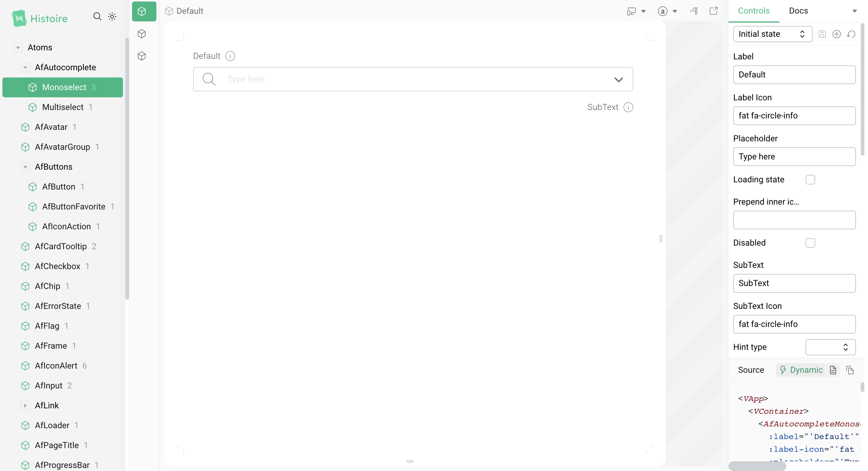
Task: Open the Initial state dropdown
Action: (x=772, y=34)
